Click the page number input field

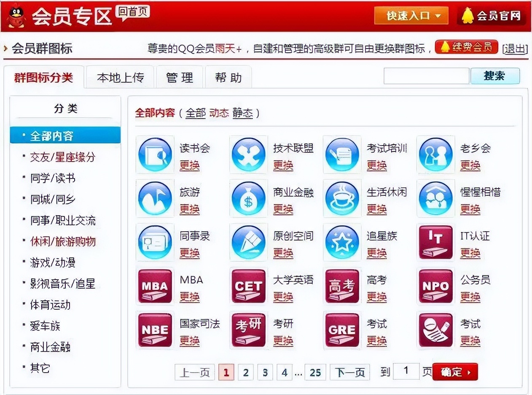(406, 371)
